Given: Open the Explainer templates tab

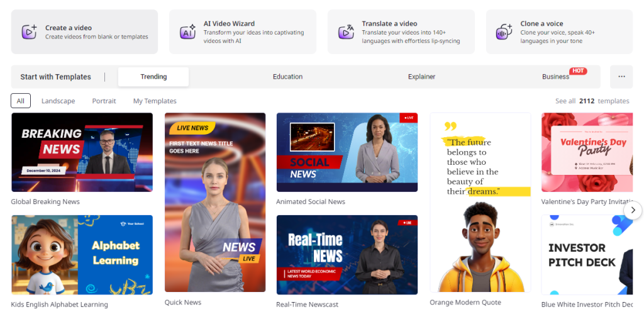Looking at the screenshot, I should pyautogui.click(x=421, y=77).
